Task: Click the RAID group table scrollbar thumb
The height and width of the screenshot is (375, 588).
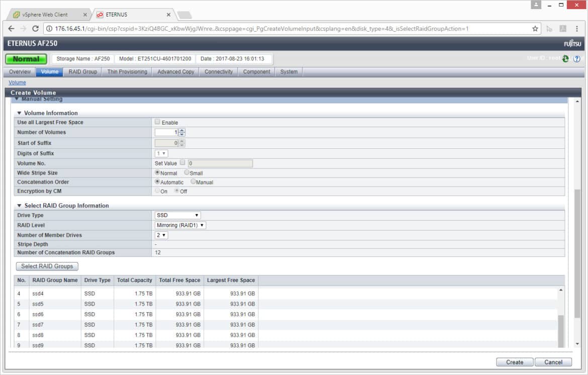Action: (561, 331)
